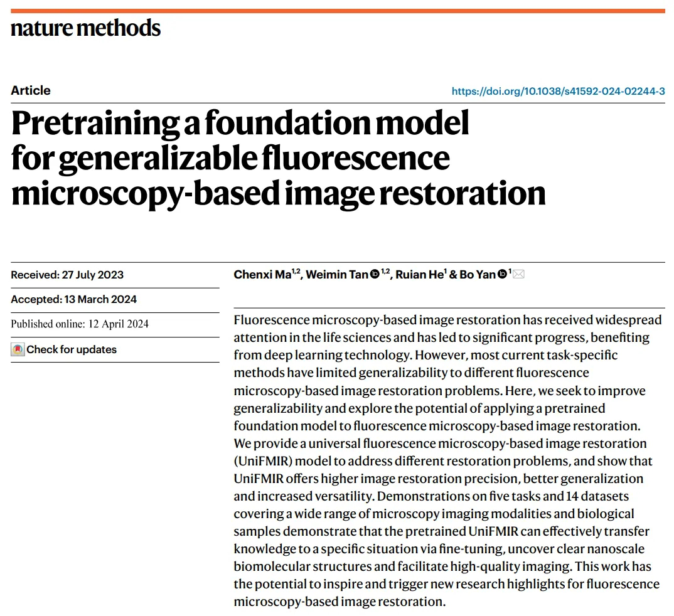The image size is (674, 616).
Task: Click the Article type label
Action: pos(31,90)
